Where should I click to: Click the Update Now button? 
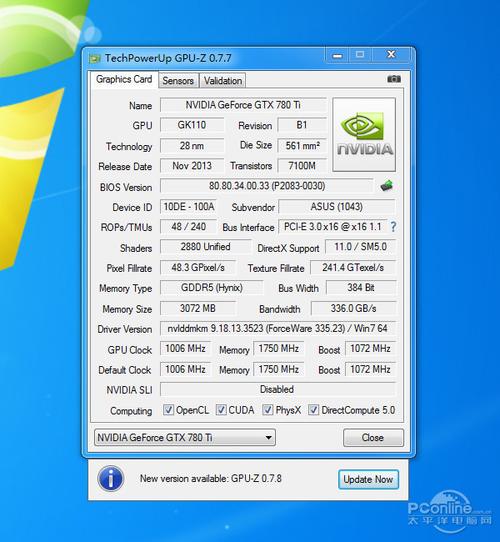pyautogui.click(x=368, y=479)
